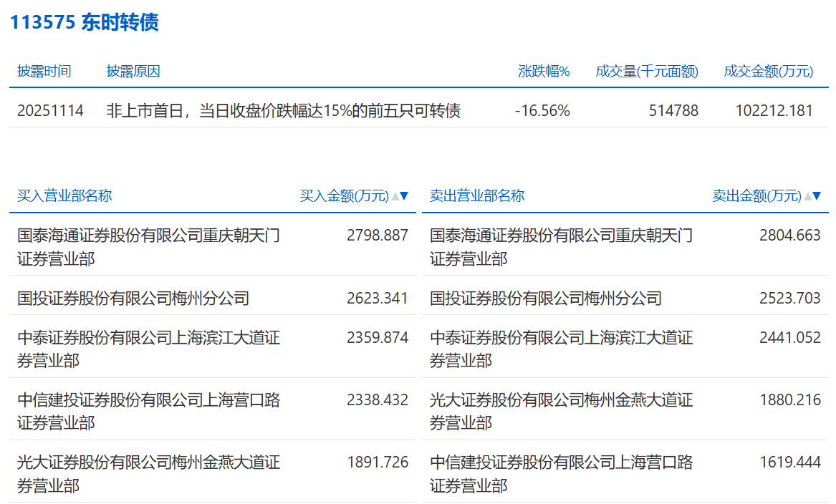Select the 102212.181 turnover value
Screen dimensions: 836x504
tap(774, 111)
